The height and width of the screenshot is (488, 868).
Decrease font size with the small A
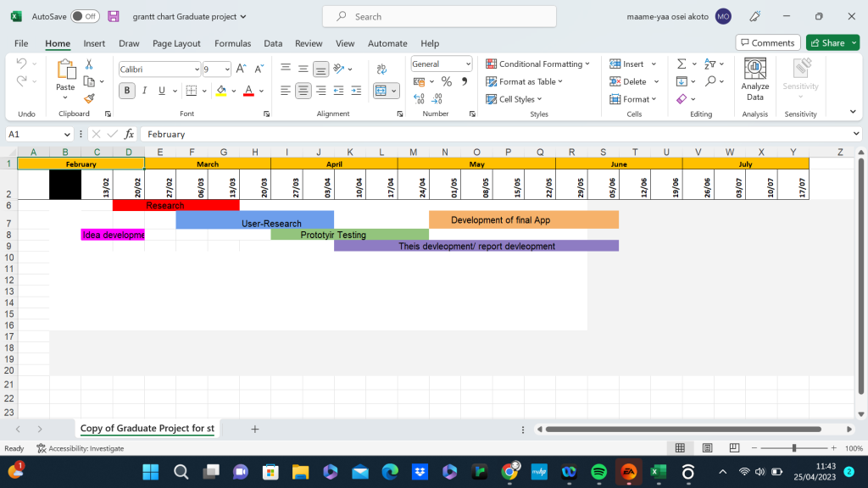(x=259, y=69)
